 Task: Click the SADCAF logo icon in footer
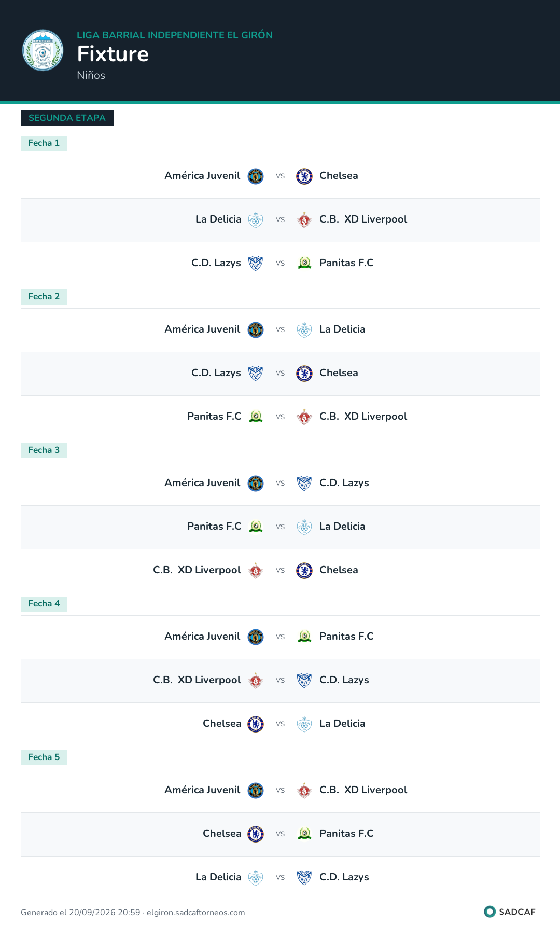489,912
